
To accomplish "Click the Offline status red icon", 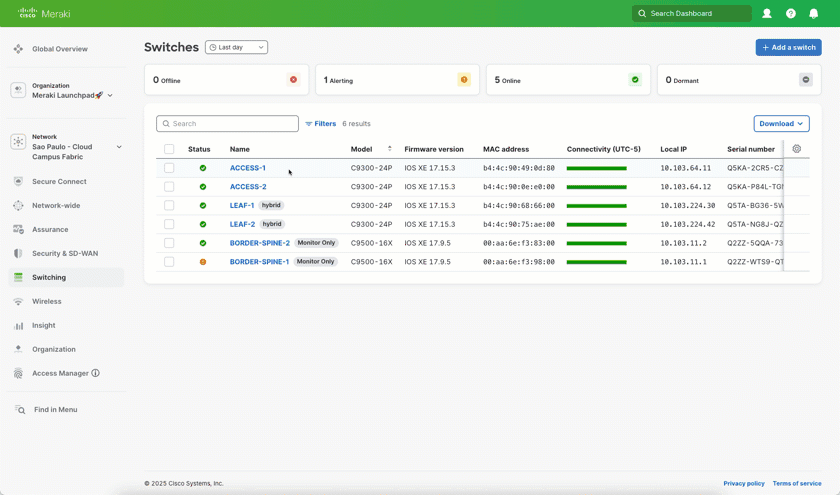I will pyautogui.click(x=293, y=80).
